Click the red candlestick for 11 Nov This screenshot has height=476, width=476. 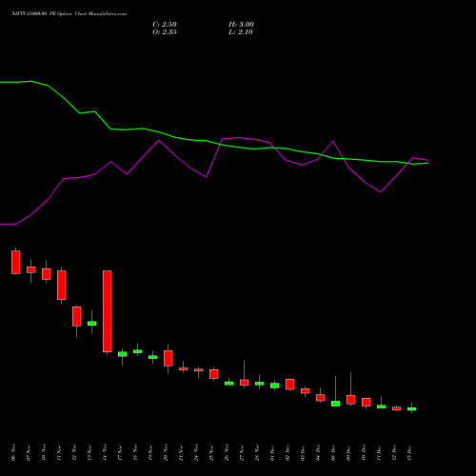(x=62, y=285)
